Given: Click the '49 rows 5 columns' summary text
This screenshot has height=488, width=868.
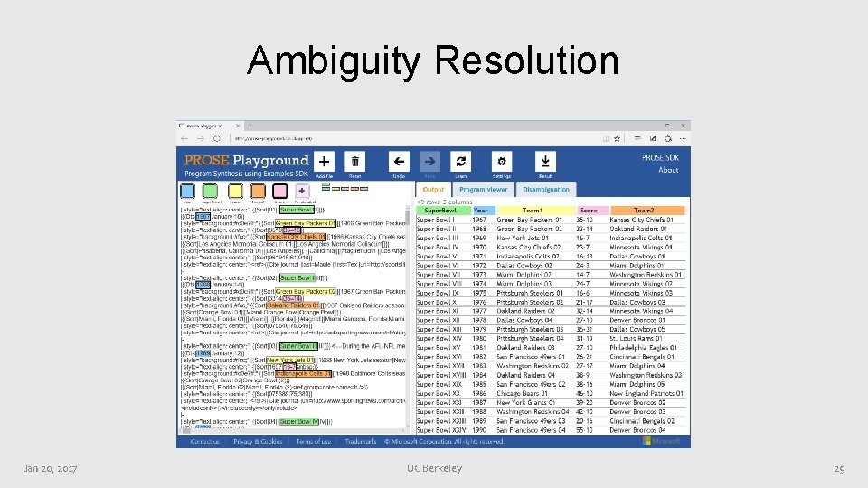Looking at the screenshot, I should point(445,202).
